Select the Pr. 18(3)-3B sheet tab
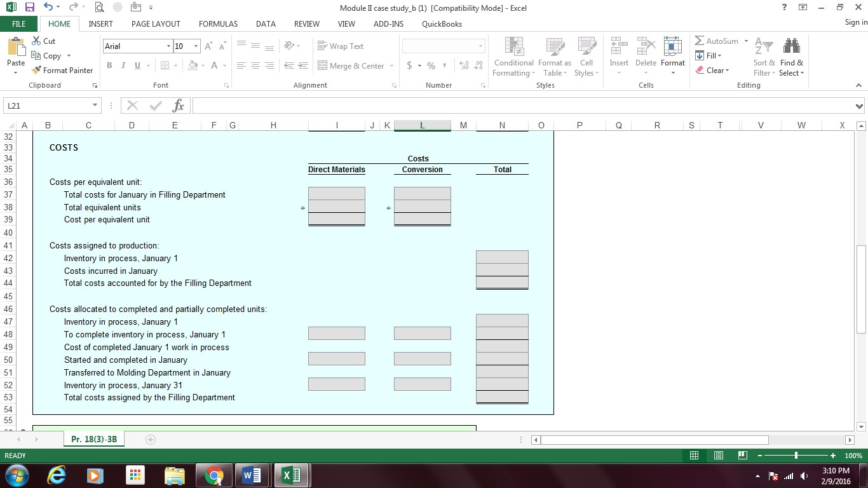Viewport: 868px width, 488px height. point(94,439)
